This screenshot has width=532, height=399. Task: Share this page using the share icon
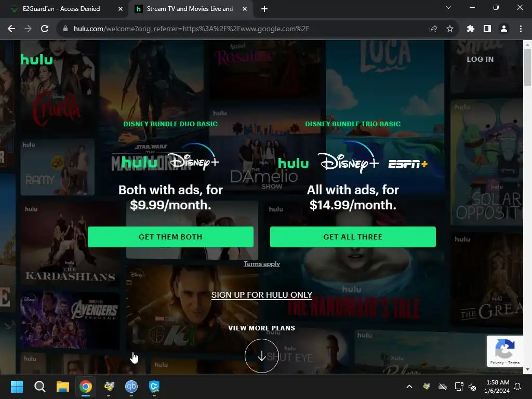click(433, 29)
